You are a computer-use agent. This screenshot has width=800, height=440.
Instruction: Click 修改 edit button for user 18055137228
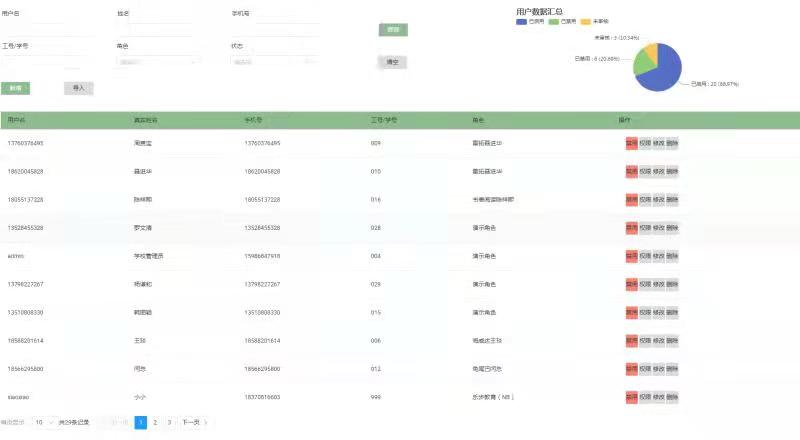pos(658,199)
